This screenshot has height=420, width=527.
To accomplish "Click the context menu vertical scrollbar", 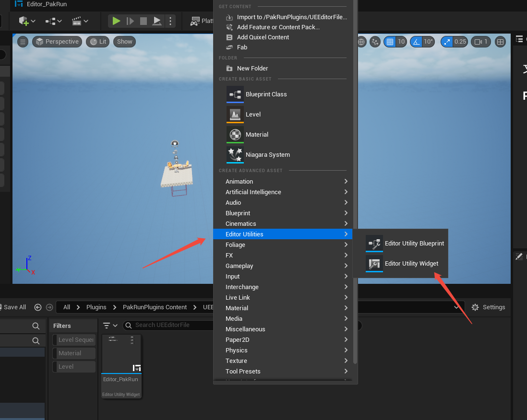I will click(x=355, y=181).
